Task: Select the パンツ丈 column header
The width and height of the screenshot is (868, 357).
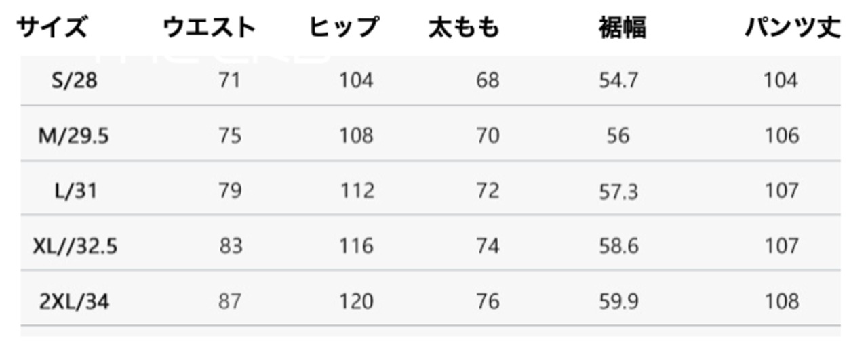Action: (x=792, y=28)
